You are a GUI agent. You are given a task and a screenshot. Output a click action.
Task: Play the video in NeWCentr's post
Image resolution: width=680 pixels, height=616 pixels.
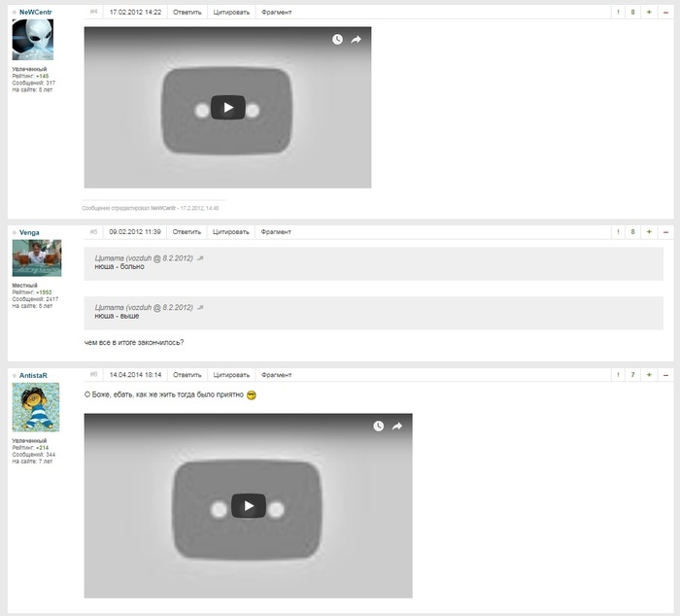click(228, 107)
